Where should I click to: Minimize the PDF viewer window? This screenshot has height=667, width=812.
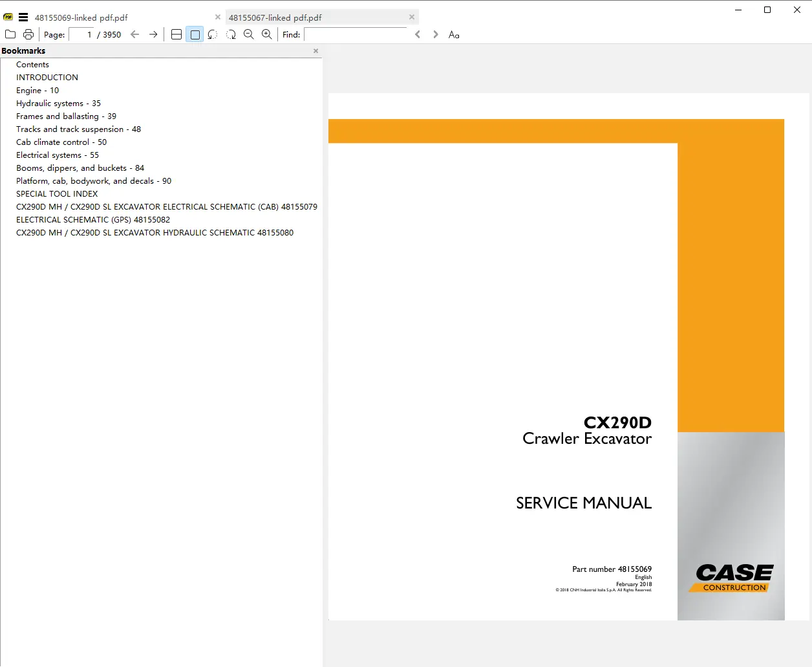(x=738, y=10)
